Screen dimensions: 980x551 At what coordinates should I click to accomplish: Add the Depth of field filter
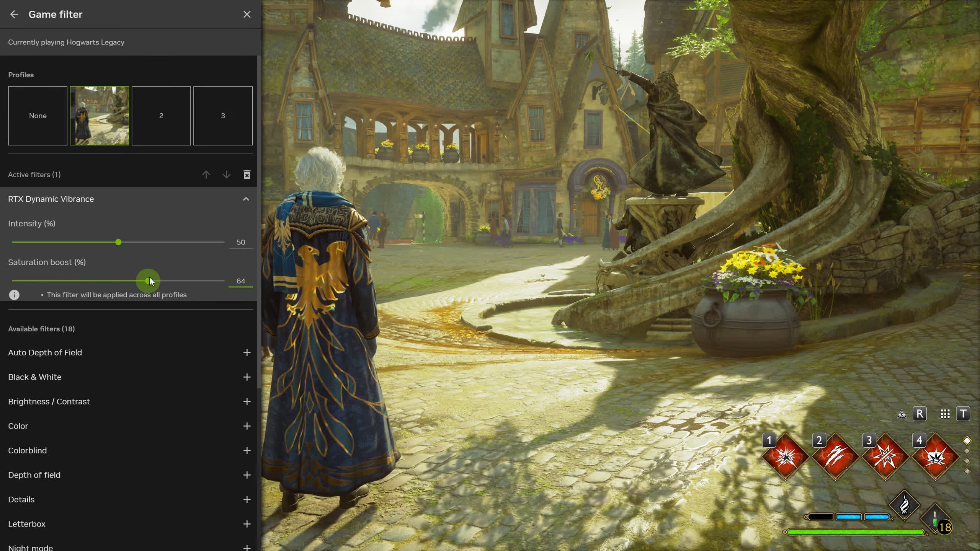pos(247,475)
